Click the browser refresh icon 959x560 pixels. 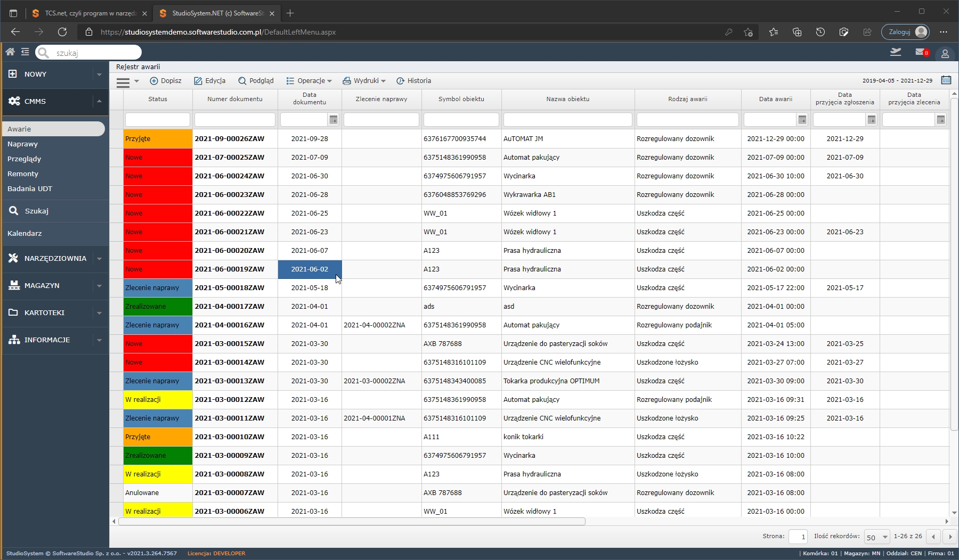click(x=62, y=32)
